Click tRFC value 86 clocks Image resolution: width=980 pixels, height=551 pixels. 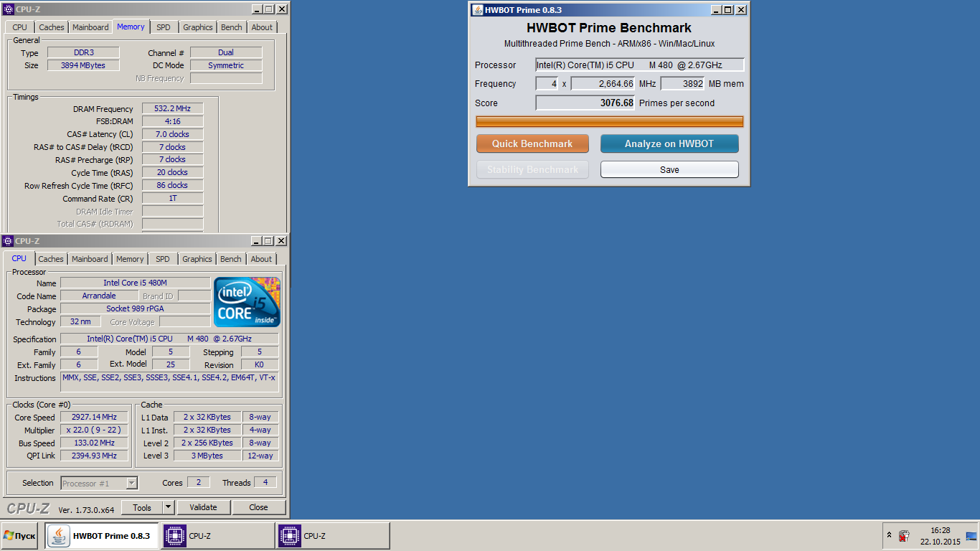[x=172, y=185]
